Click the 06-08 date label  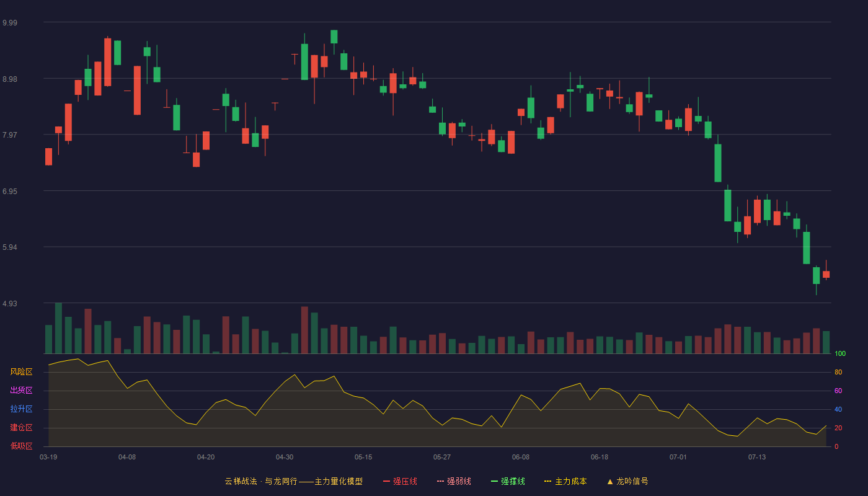click(x=521, y=457)
